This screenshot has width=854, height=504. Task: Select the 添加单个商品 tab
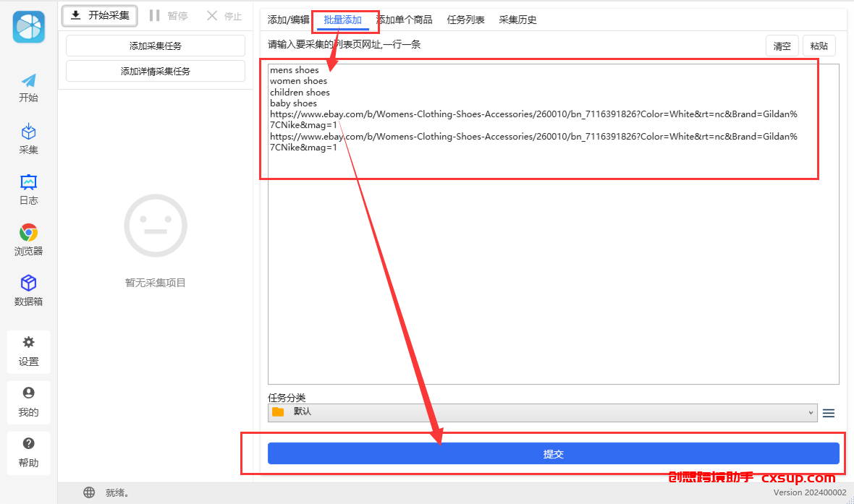coord(405,20)
